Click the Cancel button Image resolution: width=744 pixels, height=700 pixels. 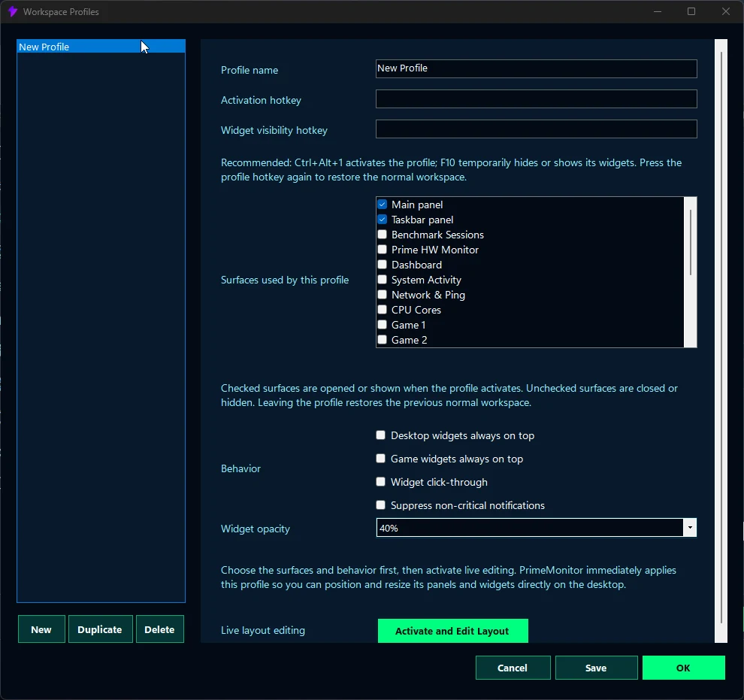[513, 668]
